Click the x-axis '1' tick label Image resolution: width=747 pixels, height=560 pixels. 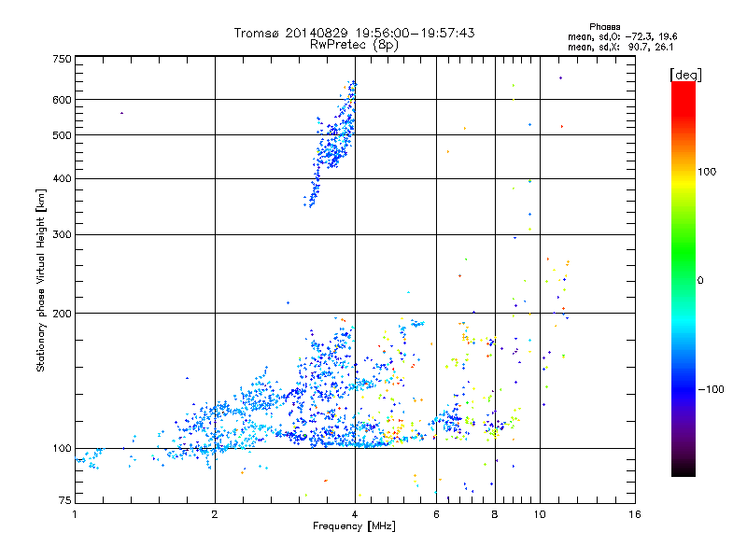click(75, 514)
